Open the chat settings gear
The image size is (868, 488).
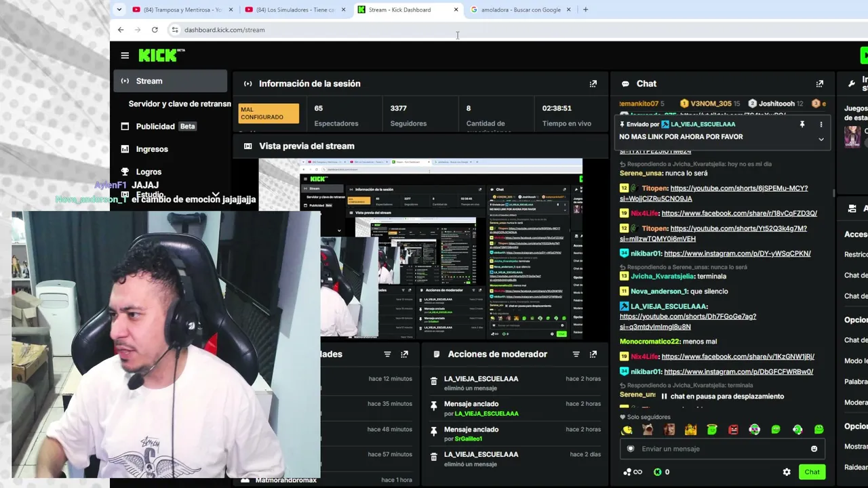tap(787, 472)
